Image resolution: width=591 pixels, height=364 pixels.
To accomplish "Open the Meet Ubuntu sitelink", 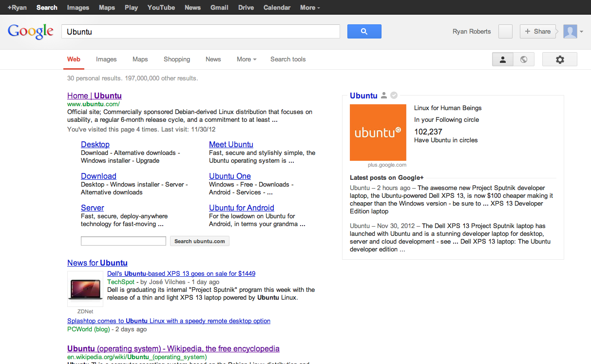I will pos(231,144).
